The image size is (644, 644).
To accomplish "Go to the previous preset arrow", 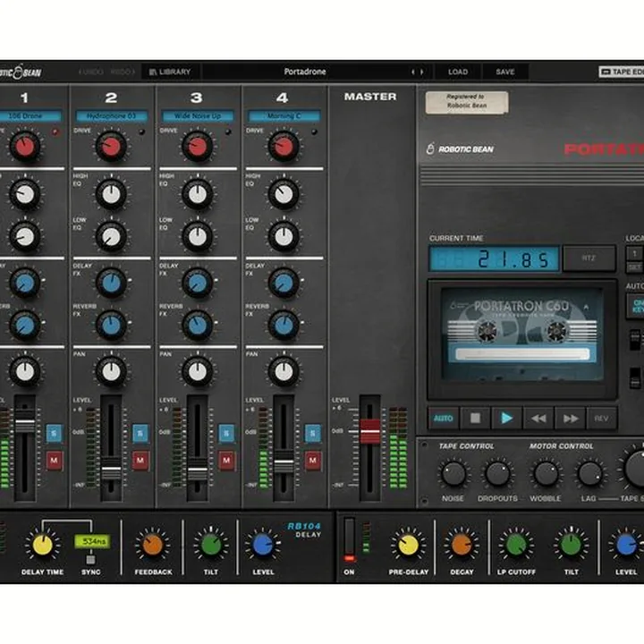I will tap(412, 72).
